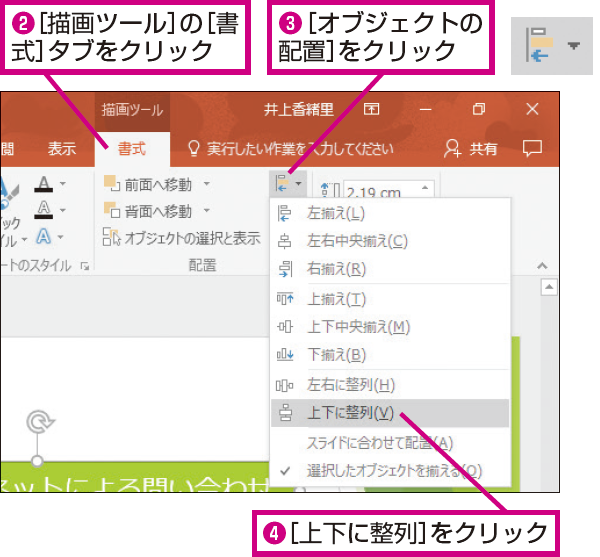Open the text fill color dropdown arrow

coord(62,184)
